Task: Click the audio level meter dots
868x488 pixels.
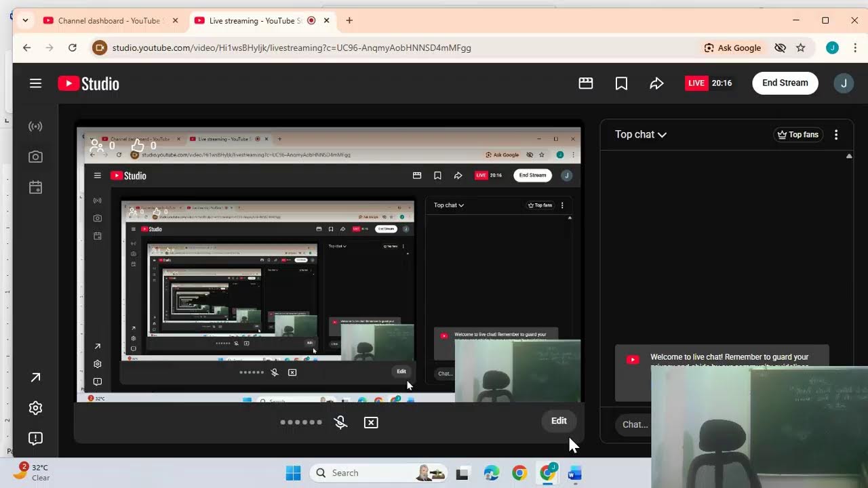Action: pyautogui.click(x=301, y=422)
